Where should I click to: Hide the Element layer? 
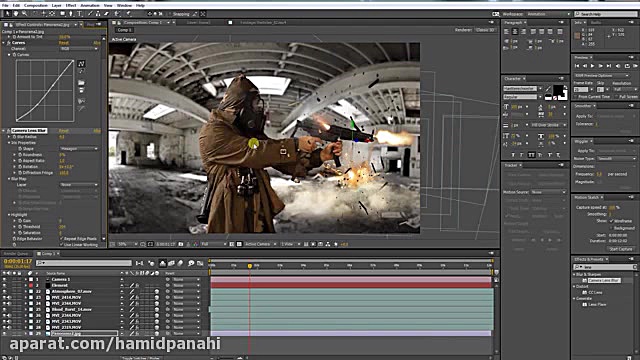click(4, 285)
